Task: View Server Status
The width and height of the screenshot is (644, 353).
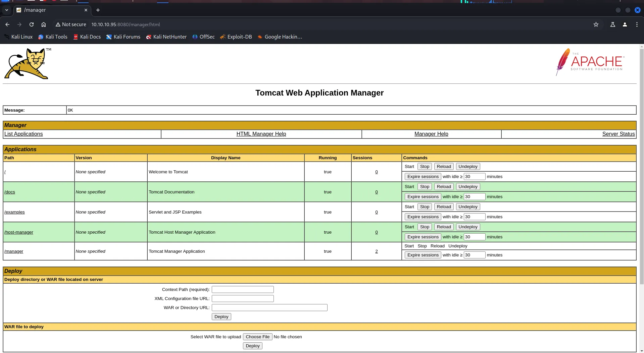Action: (618, 134)
